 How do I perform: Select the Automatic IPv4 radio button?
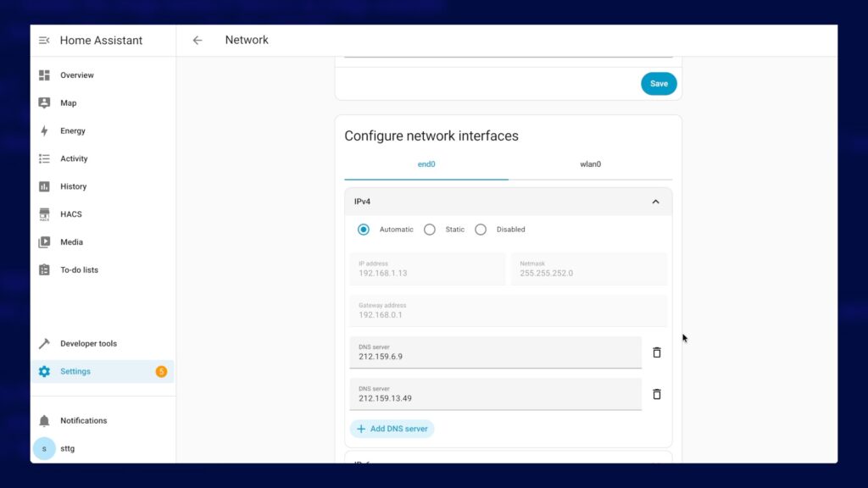(364, 230)
